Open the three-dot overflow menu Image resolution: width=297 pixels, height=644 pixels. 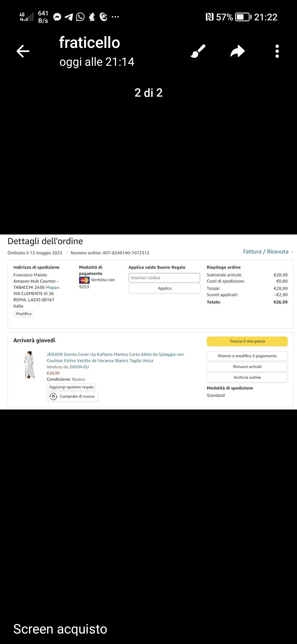pos(277,51)
